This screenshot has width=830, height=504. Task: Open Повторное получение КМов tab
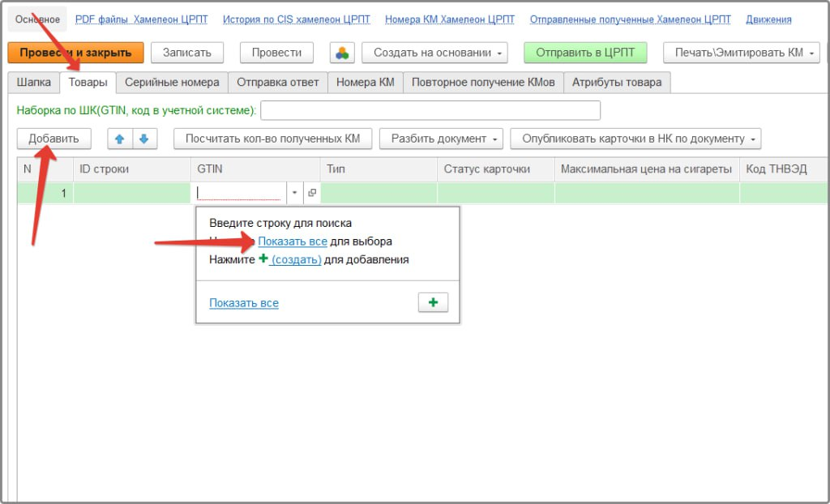click(483, 83)
